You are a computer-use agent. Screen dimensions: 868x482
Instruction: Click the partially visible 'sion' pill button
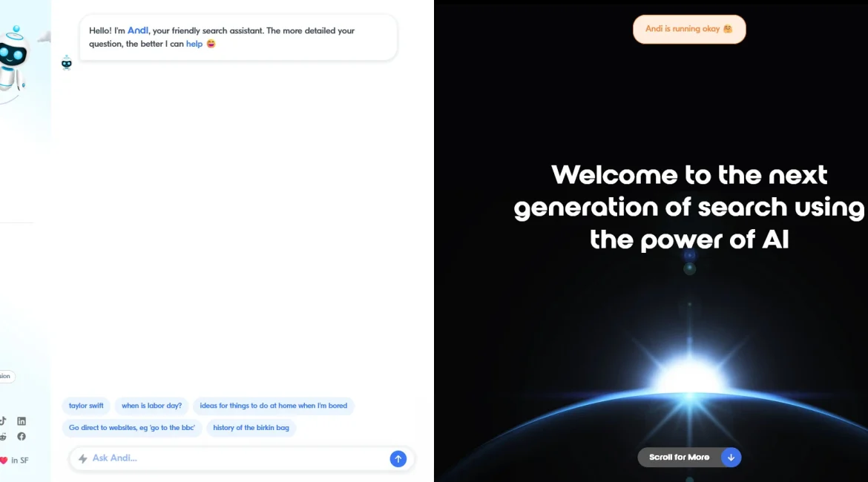click(x=7, y=376)
